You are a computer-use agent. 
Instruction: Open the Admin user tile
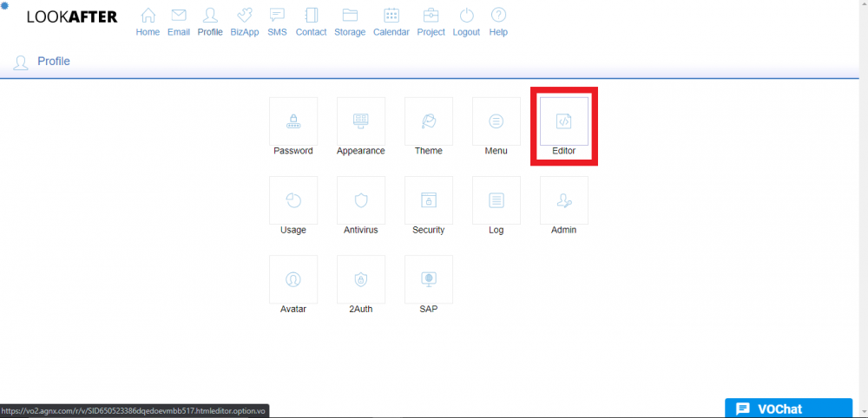point(564,200)
